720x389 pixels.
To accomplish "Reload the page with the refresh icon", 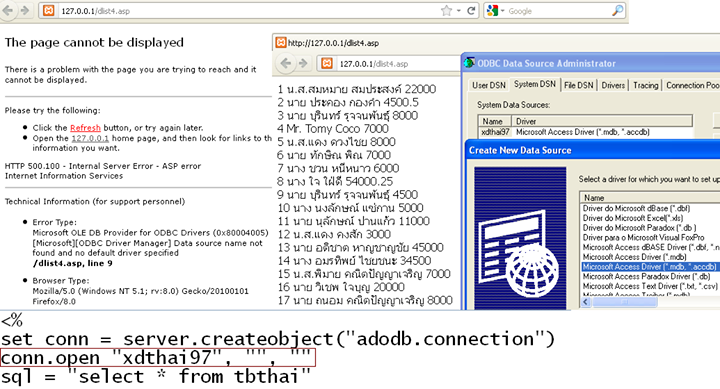I will [x=471, y=11].
